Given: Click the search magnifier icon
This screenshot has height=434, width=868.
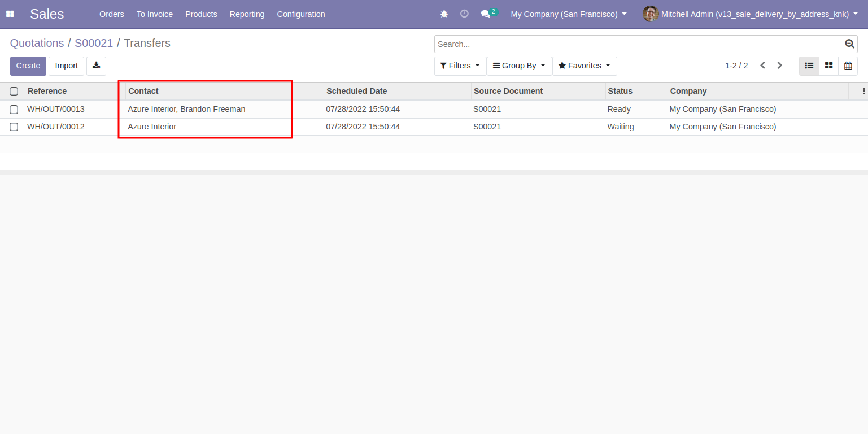Looking at the screenshot, I should click(849, 44).
